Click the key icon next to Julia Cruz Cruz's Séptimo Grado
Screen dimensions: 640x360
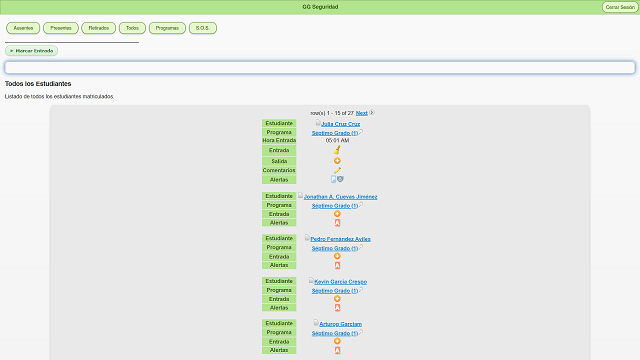pyautogui.click(x=361, y=132)
